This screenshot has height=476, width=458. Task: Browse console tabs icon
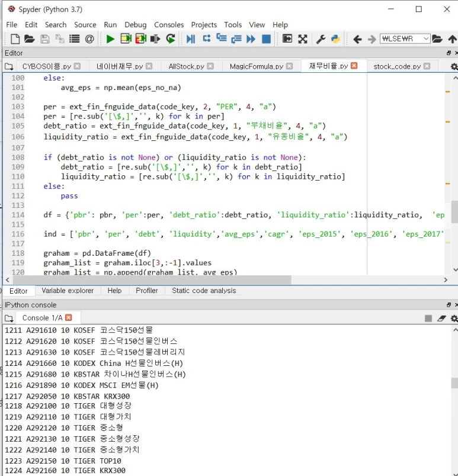click(x=9, y=318)
